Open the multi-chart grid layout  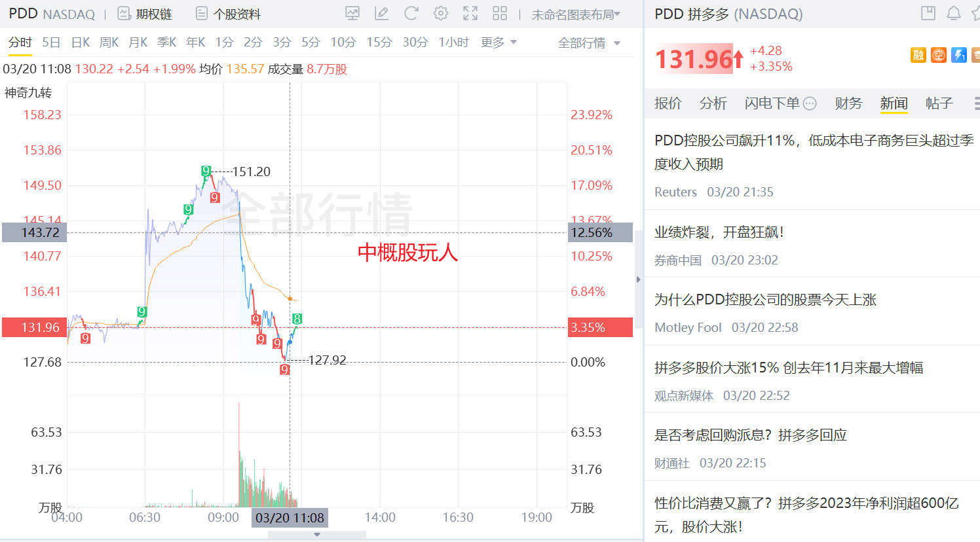click(x=500, y=13)
